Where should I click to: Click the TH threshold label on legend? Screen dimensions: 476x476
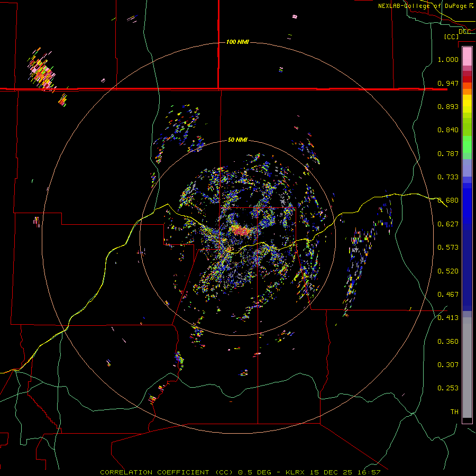click(454, 412)
